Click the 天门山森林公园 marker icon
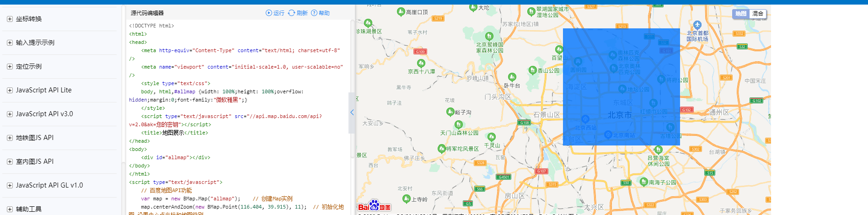This screenshot has height=215, width=868. 458,124
